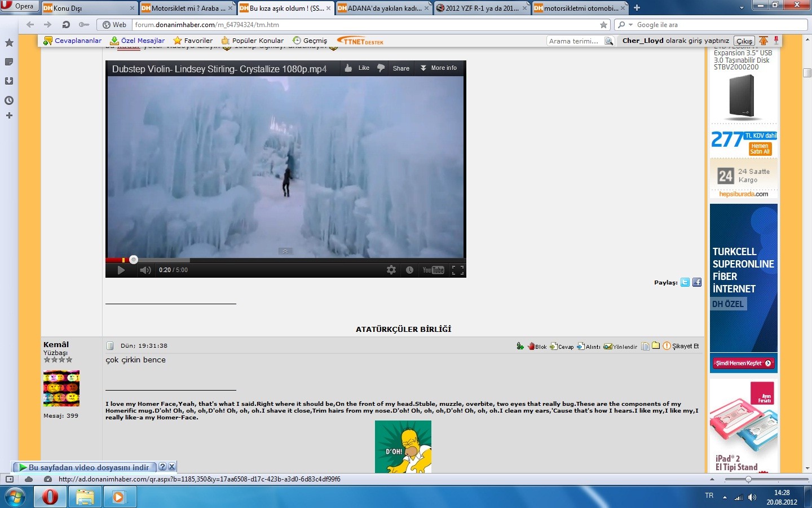
Task: Open Kemâl's user profile name
Action: point(56,344)
